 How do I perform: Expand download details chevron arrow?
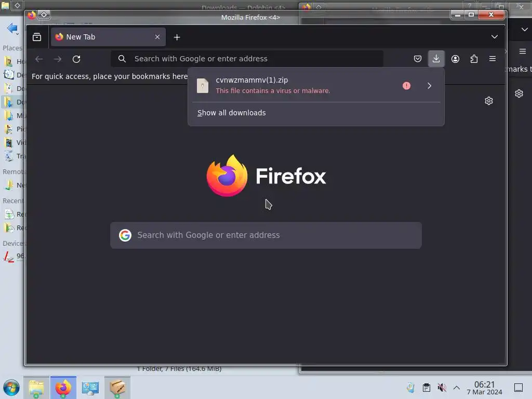pyautogui.click(x=429, y=86)
